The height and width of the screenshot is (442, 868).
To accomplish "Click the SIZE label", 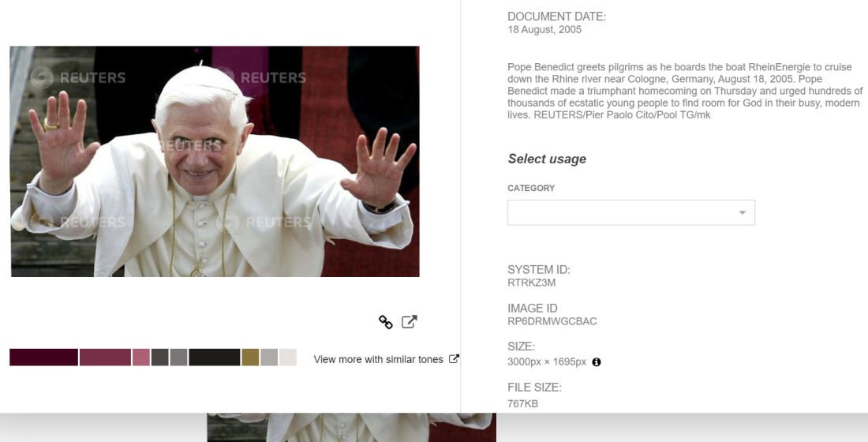I will [521, 346].
